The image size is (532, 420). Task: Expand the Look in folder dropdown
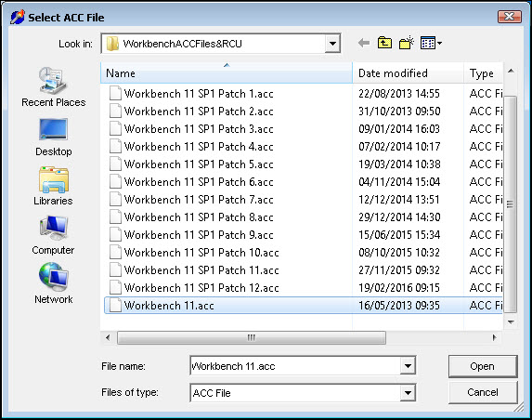332,44
